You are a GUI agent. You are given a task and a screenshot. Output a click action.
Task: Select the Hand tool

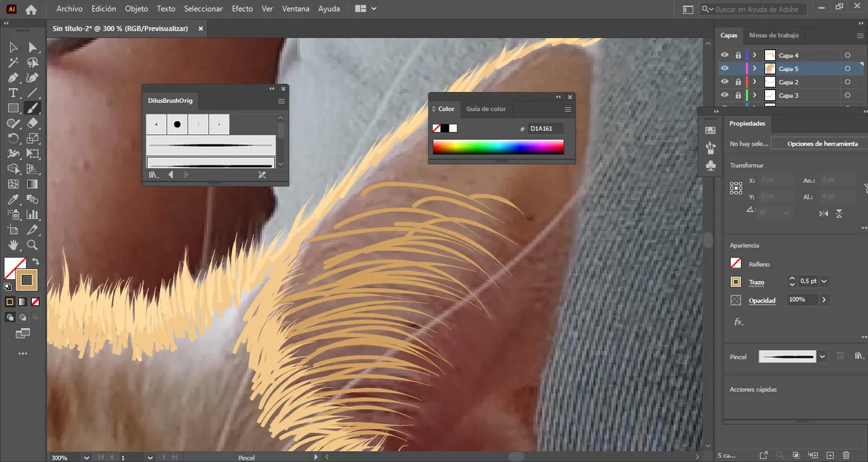(13, 245)
